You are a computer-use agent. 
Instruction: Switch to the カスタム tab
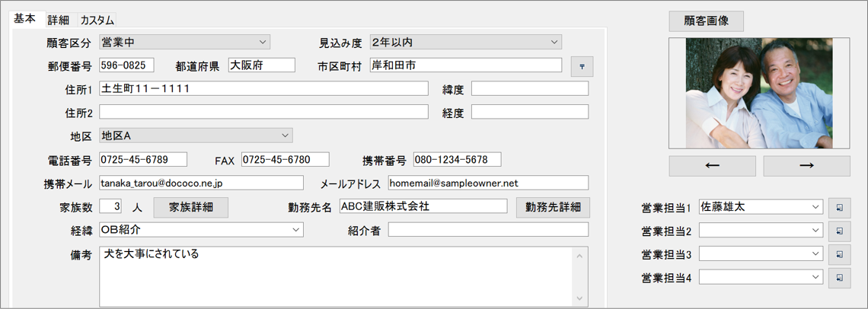click(x=97, y=21)
